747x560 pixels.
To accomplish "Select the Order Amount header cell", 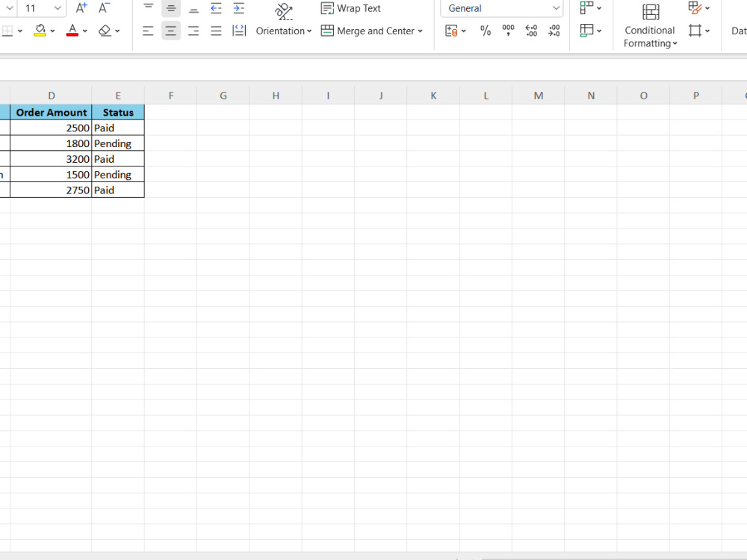I will click(51, 113).
